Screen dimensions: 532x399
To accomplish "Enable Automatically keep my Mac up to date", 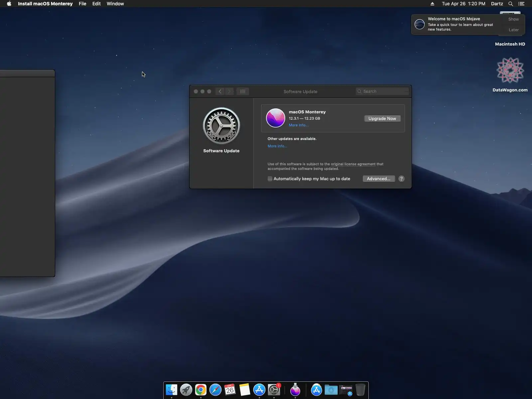I will [x=270, y=179].
